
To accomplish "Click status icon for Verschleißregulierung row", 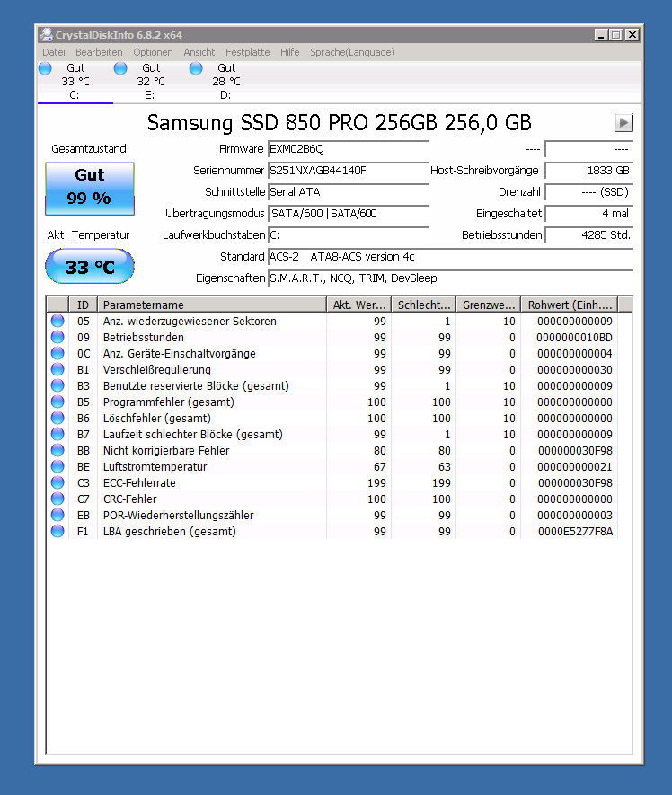I will (x=57, y=369).
